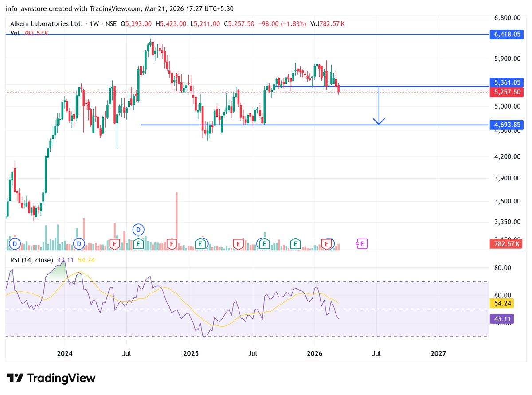532x395 pixels.
Task: Click the Alkem Laboratories Ltd. symbol title
Action: (46, 23)
